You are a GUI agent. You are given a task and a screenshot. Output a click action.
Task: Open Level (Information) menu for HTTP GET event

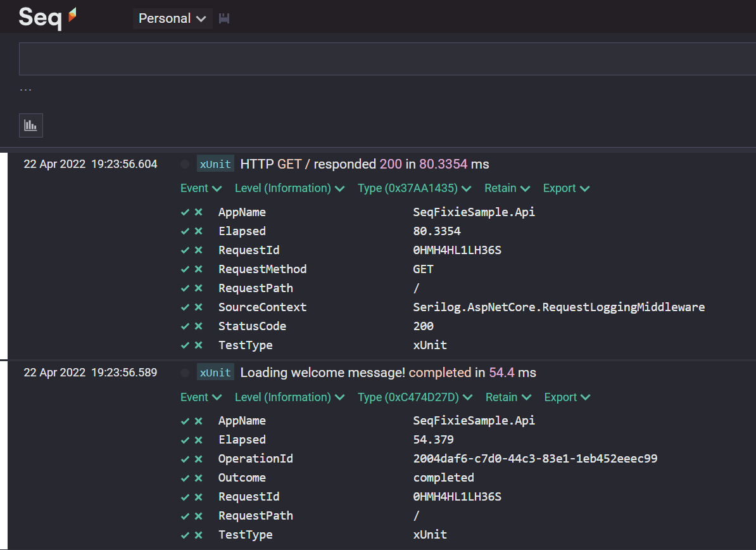point(290,188)
